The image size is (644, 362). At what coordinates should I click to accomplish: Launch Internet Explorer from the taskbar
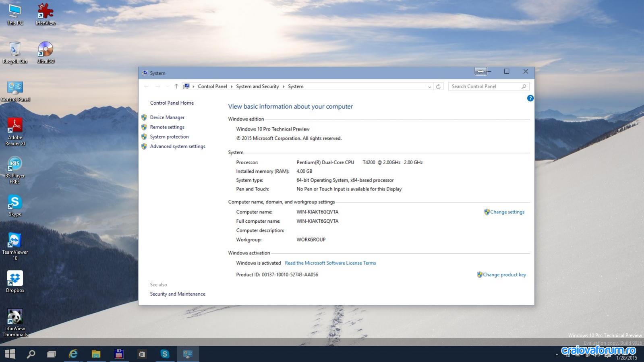click(x=73, y=354)
